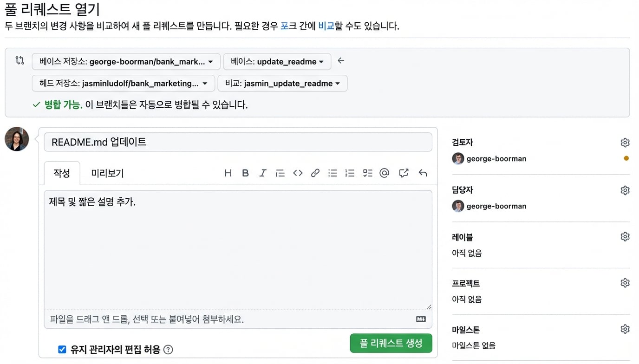
Task: Click george-boorman's avatar under 담당자
Action: (x=458, y=206)
